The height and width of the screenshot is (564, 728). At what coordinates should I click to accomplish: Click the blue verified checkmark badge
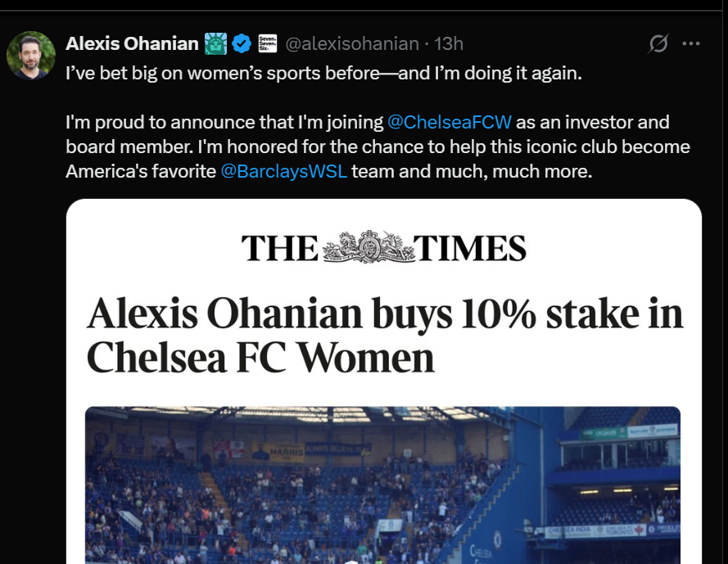pos(242,43)
